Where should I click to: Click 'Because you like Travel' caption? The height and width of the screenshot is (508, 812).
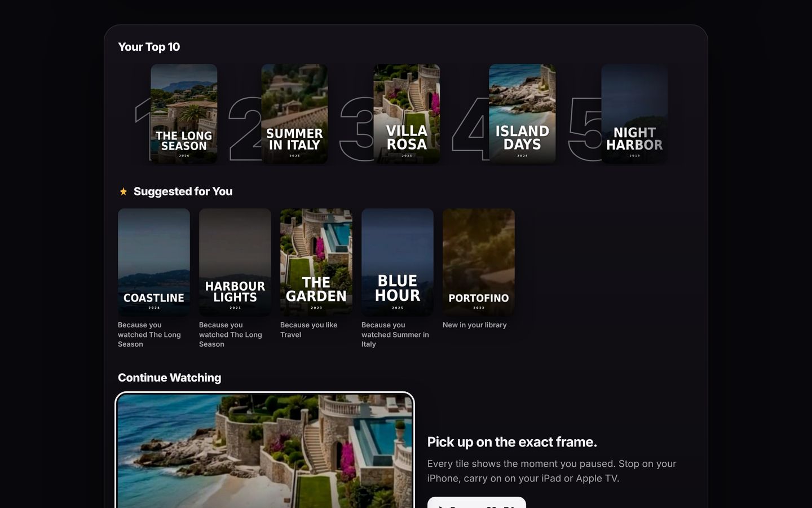[309, 330]
